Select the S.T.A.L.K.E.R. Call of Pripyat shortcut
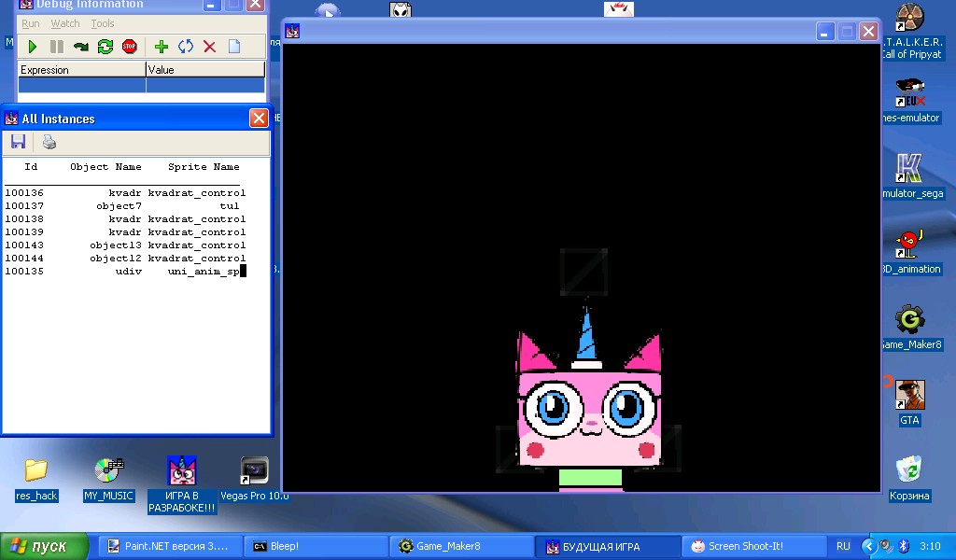The image size is (956, 560). point(911,32)
